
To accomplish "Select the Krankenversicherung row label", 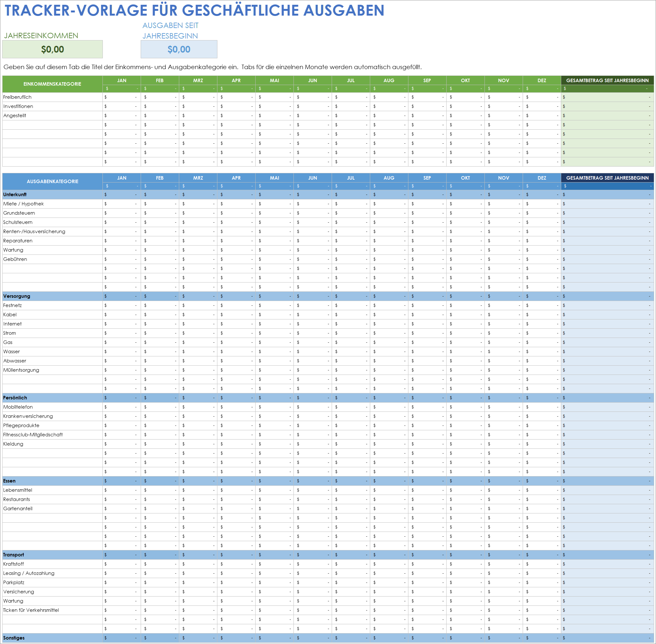I will [53, 416].
